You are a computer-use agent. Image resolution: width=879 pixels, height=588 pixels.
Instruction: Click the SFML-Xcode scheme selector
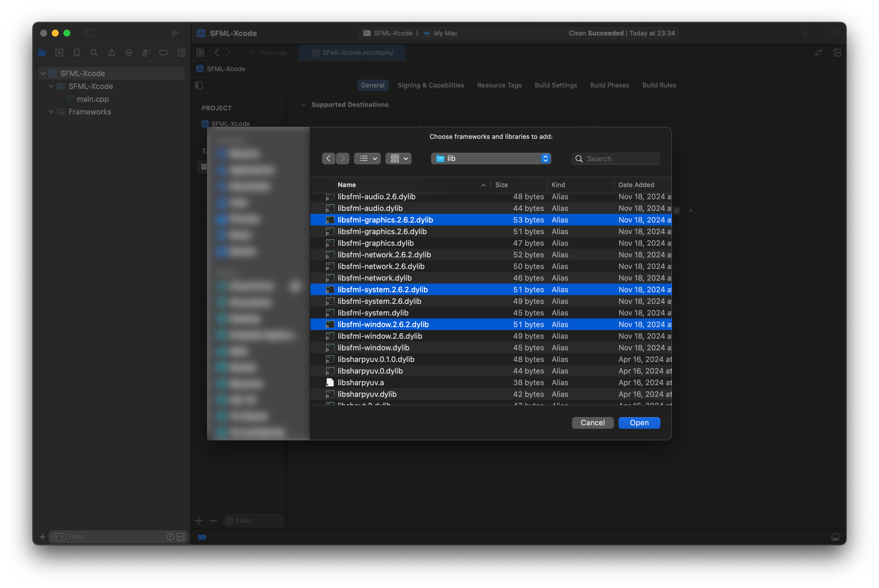coord(388,33)
